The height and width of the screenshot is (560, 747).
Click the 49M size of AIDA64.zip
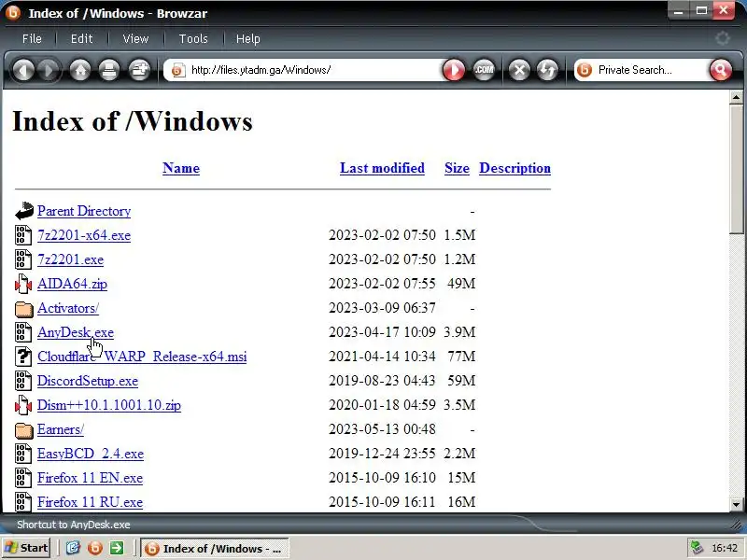[x=461, y=284]
